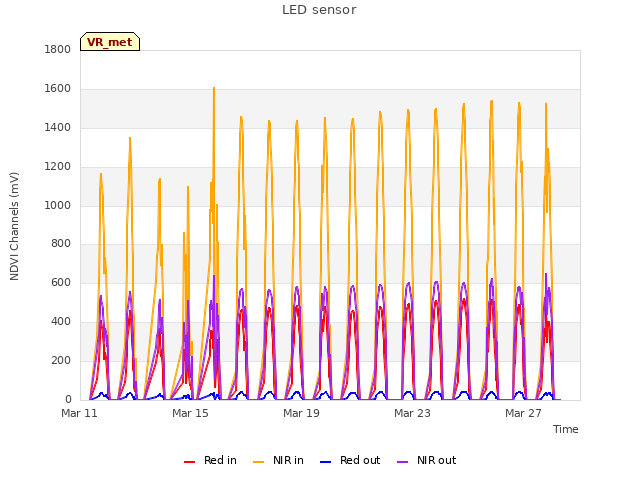Click the red Red in legend swatch
The height and width of the screenshot is (480, 640).
[189, 462]
